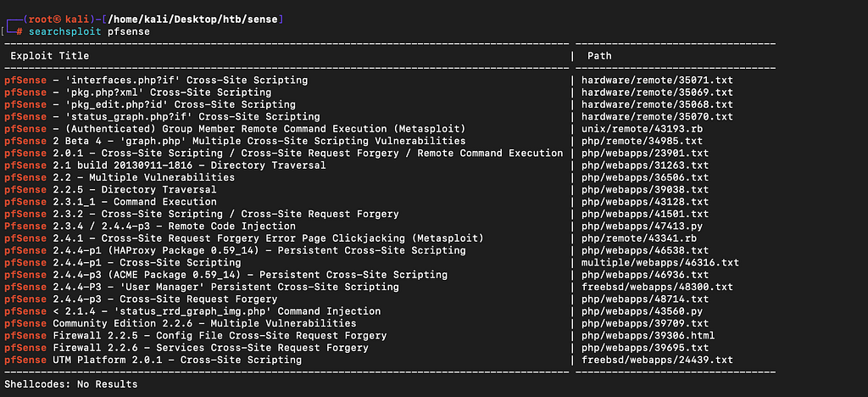Click pfSense 2.4.4-p1 - Cross-Site Scripting title
This screenshot has width=868, height=397.
123,263
